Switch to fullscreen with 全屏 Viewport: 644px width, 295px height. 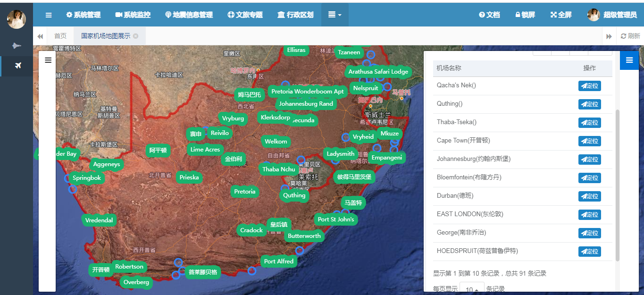561,15
